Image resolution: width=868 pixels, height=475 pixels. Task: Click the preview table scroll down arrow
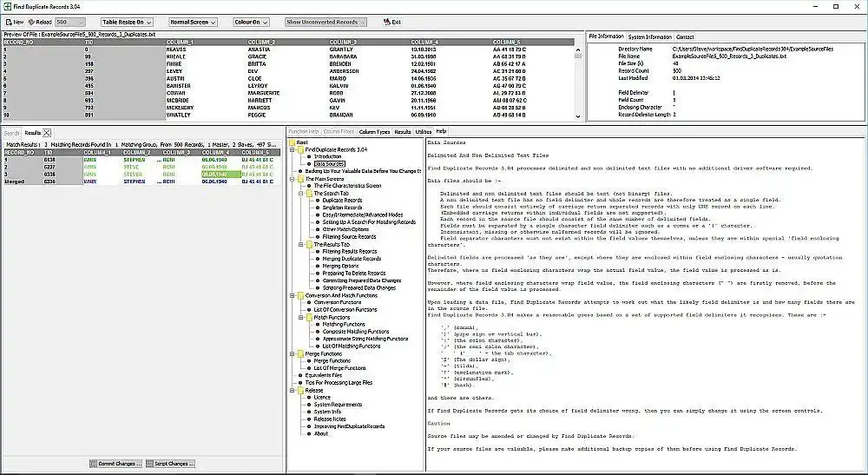[x=578, y=116]
